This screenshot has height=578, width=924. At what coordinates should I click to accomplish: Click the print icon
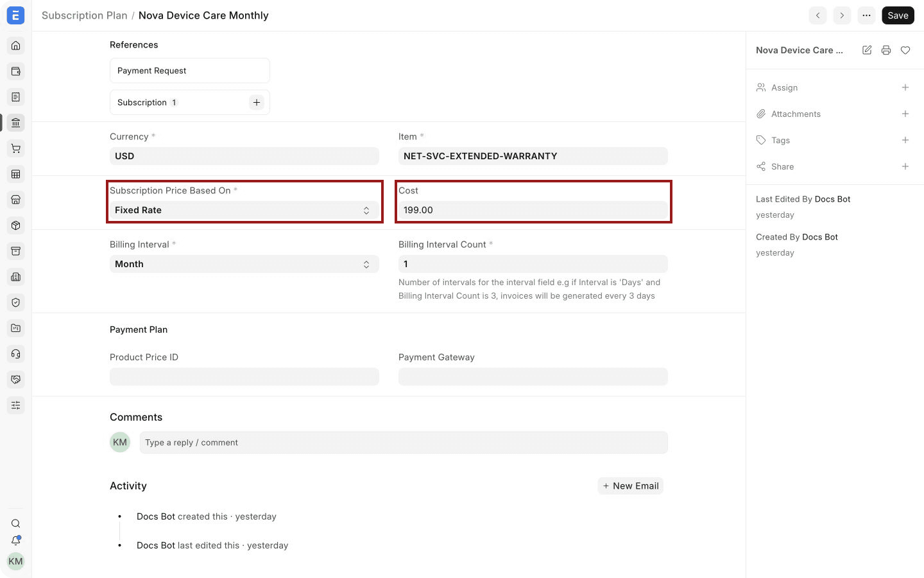(886, 50)
